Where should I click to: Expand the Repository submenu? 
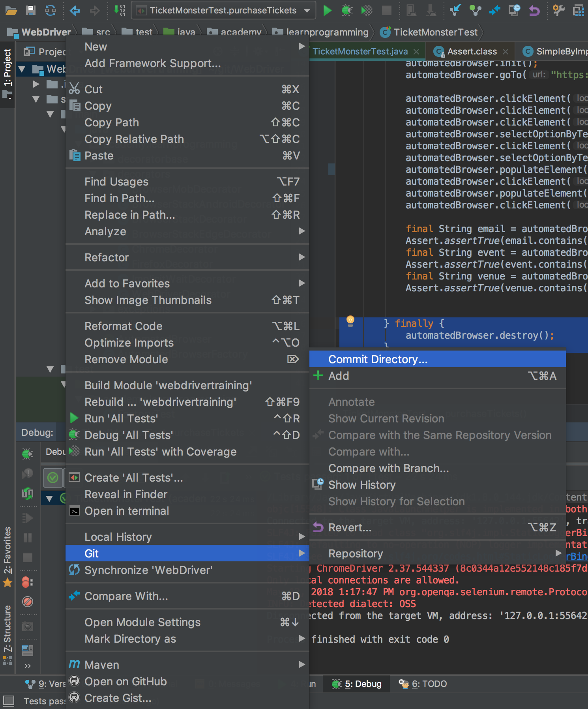437,553
